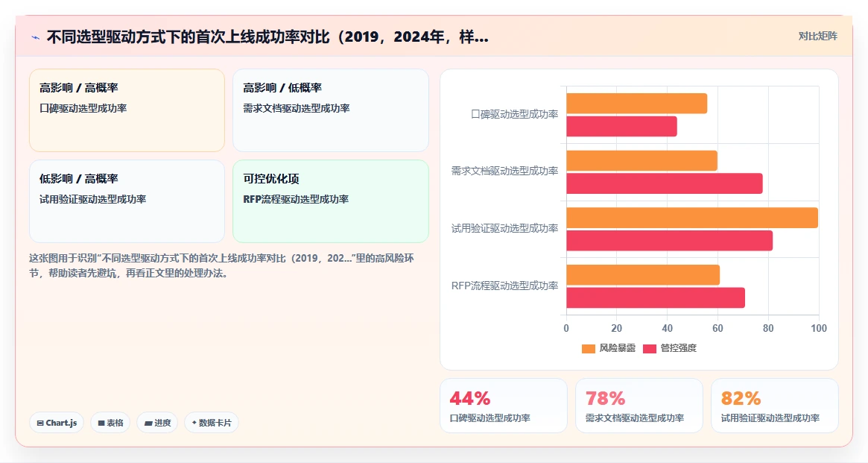Click y-axis label RFP流程驱动选型成功率
The height and width of the screenshot is (463, 868).
pos(504,286)
